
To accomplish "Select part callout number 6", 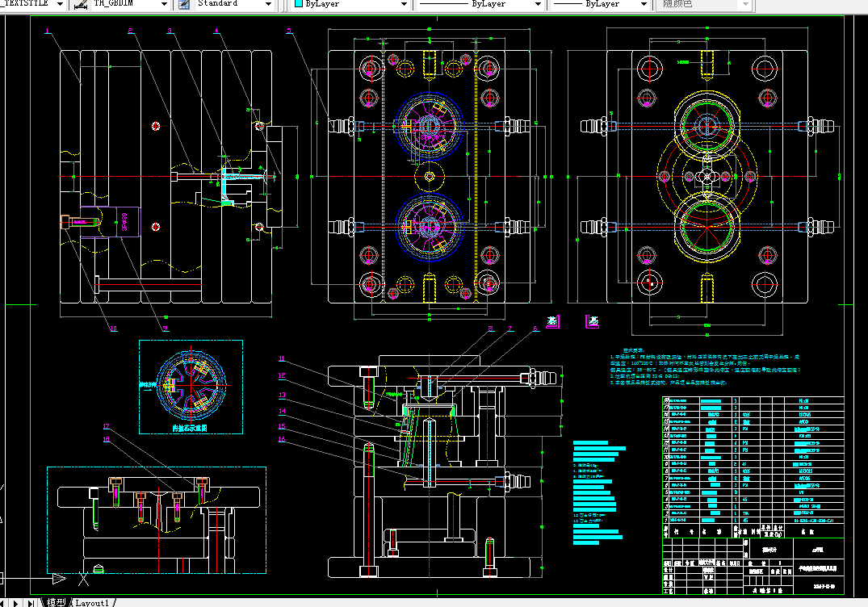I will (535, 329).
